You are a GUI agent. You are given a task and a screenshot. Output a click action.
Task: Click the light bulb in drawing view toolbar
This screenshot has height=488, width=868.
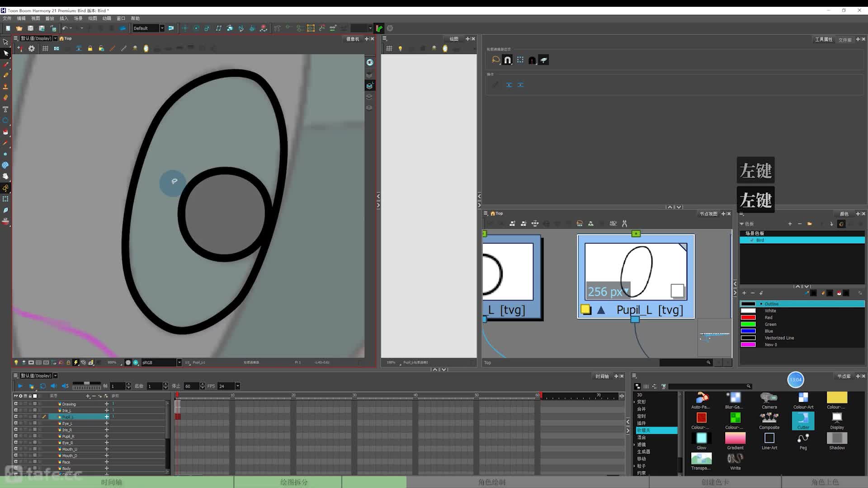[400, 48]
